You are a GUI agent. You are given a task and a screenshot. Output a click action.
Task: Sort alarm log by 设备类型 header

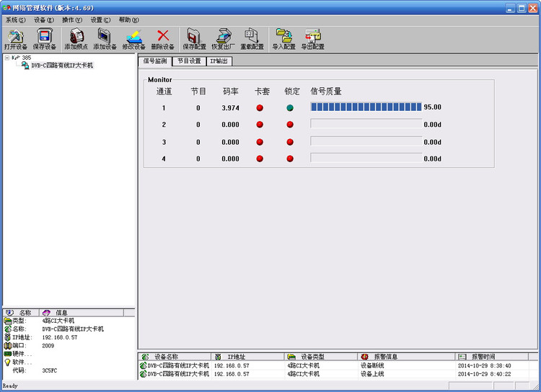321,357
